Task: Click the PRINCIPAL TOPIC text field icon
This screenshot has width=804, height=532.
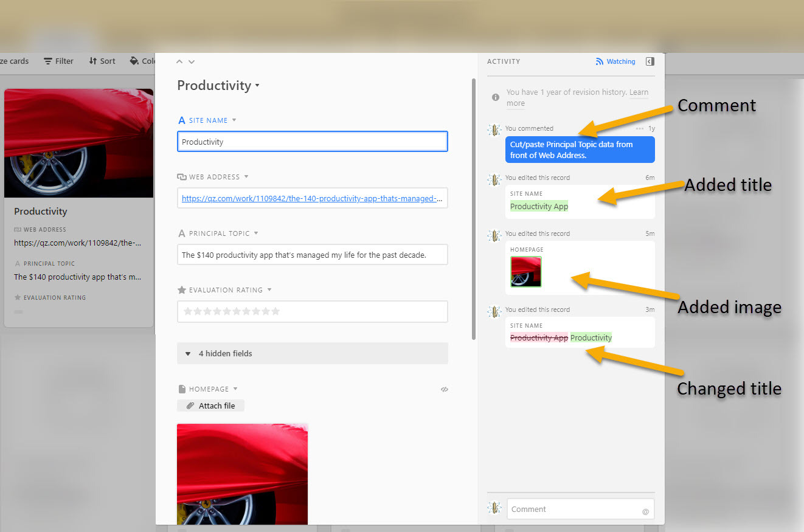Action: pos(181,233)
